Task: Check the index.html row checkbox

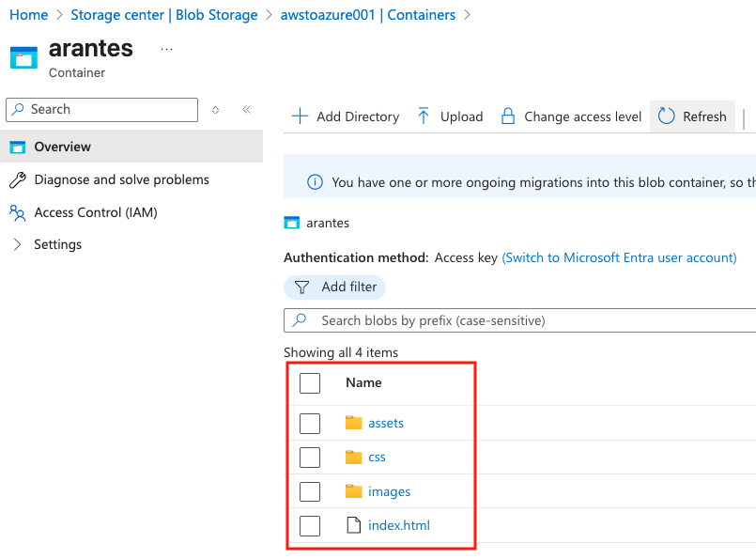Action: (310, 526)
